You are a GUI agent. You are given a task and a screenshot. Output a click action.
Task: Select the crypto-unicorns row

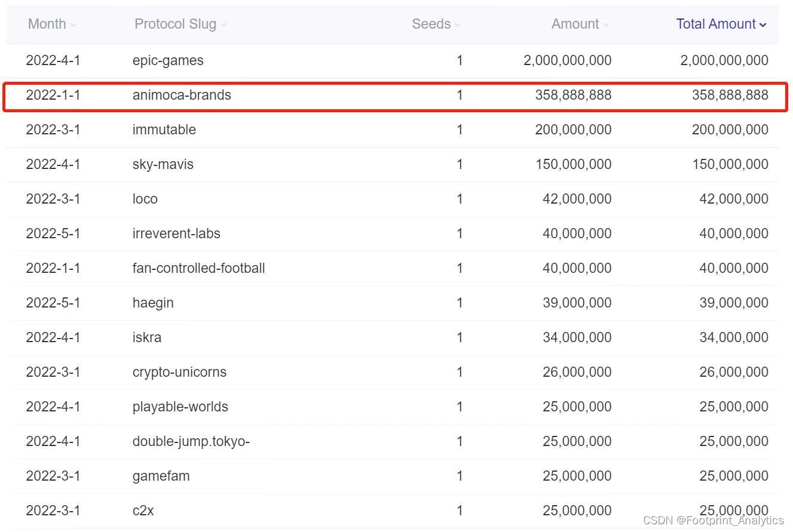click(x=179, y=372)
